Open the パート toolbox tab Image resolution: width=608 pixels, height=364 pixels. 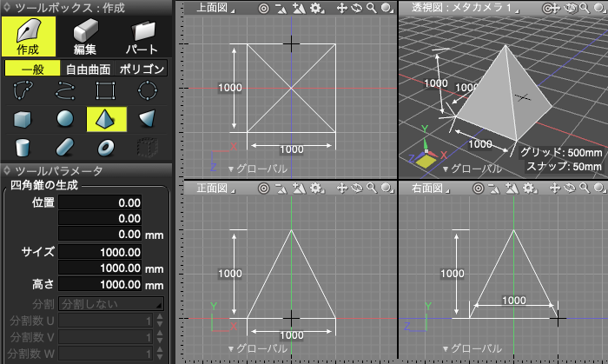pos(142,36)
